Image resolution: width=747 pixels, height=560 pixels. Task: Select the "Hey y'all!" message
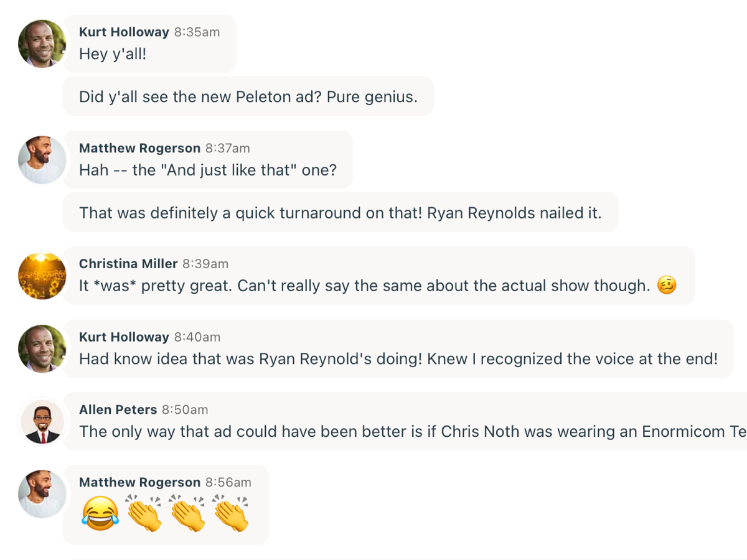[113, 54]
